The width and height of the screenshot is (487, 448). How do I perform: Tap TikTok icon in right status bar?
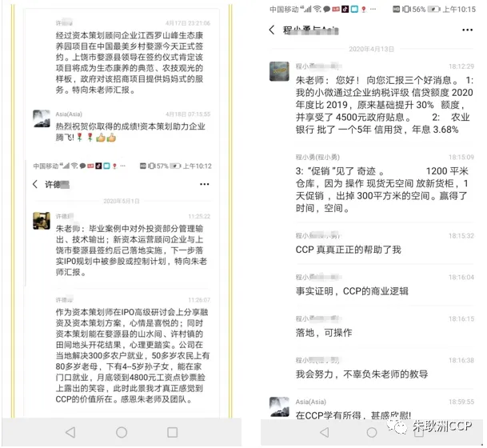click(345, 9)
